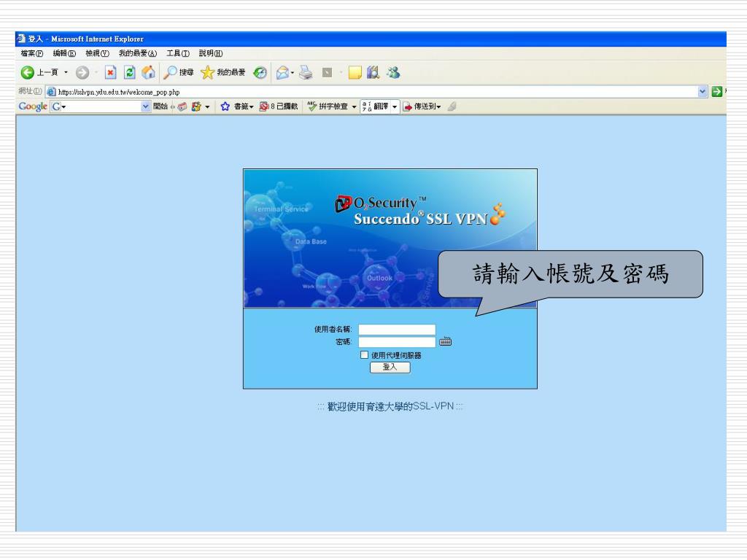
Task: Click the yellow note Discuss icon
Action: [x=355, y=72]
